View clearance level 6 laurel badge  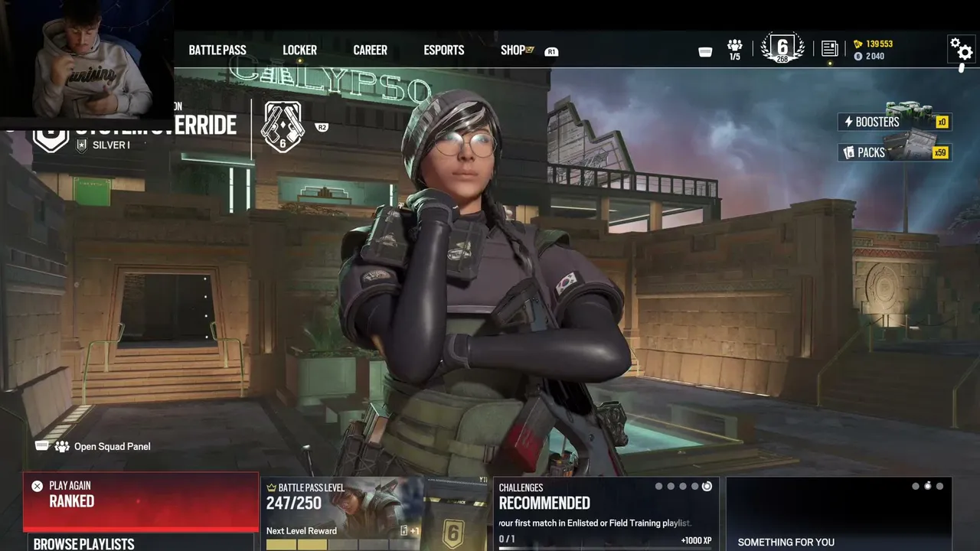click(782, 47)
